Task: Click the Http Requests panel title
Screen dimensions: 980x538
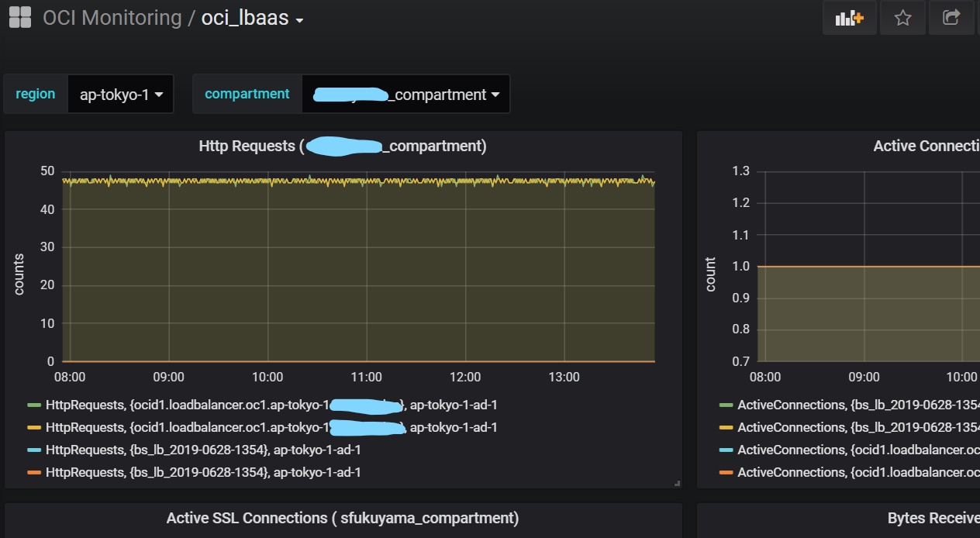Action: (x=343, y=146)
